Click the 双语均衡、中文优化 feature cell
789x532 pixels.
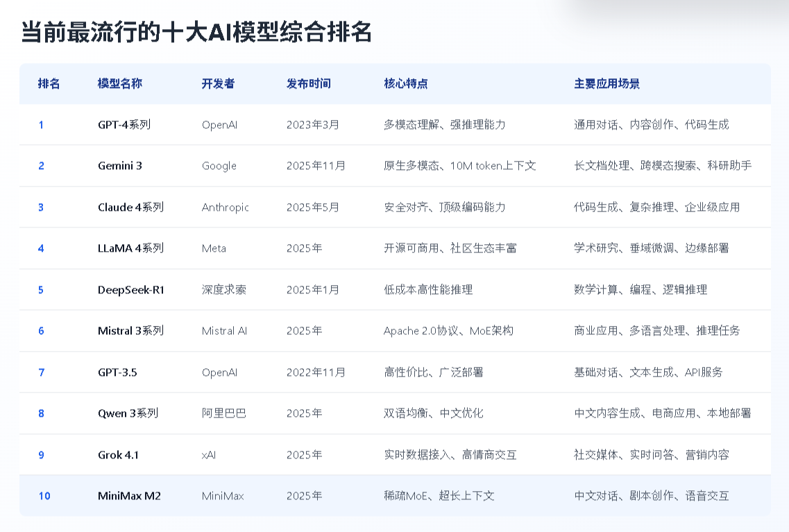point(434,413)
